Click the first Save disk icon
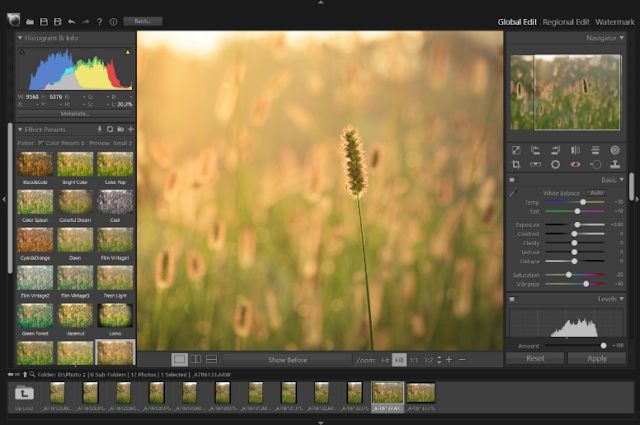 pos(44,22)
